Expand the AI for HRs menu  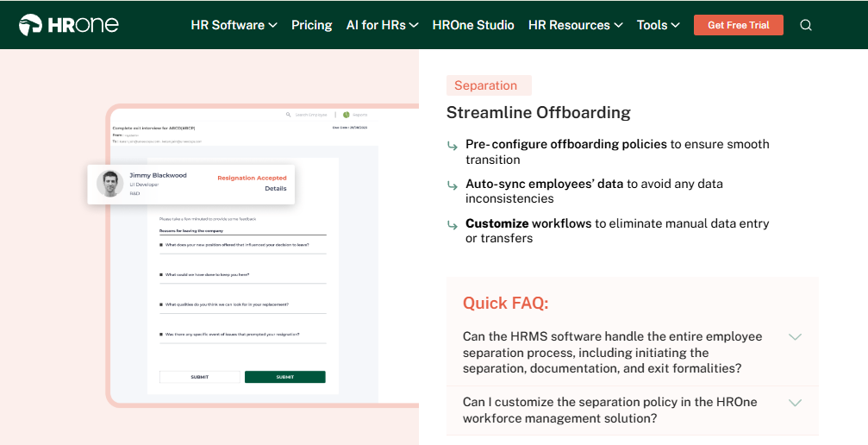click(382, 25)
